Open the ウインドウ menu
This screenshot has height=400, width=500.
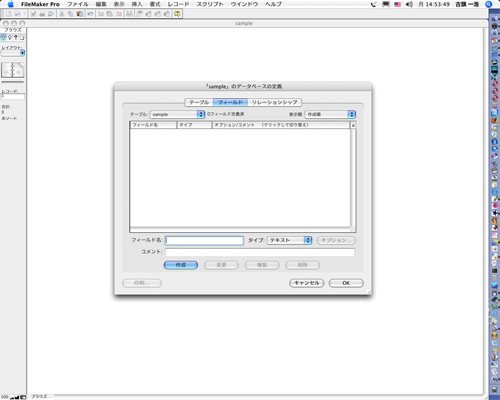(244, 4)
